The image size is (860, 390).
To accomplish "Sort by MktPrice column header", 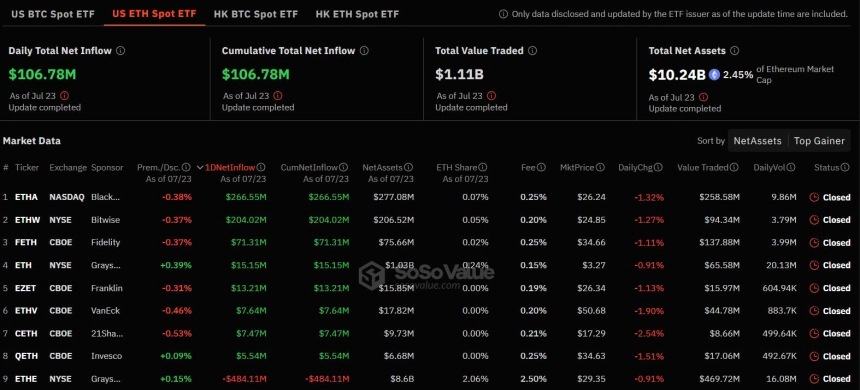I will coord(582,167).
